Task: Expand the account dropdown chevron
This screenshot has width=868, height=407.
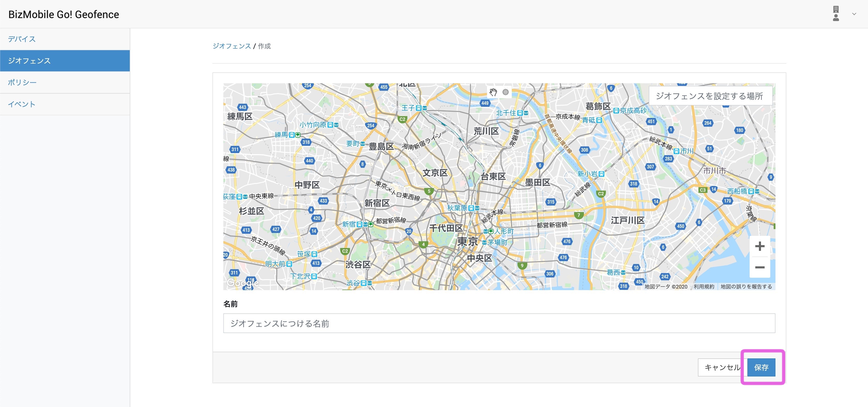Action: (x=854, y=14)
